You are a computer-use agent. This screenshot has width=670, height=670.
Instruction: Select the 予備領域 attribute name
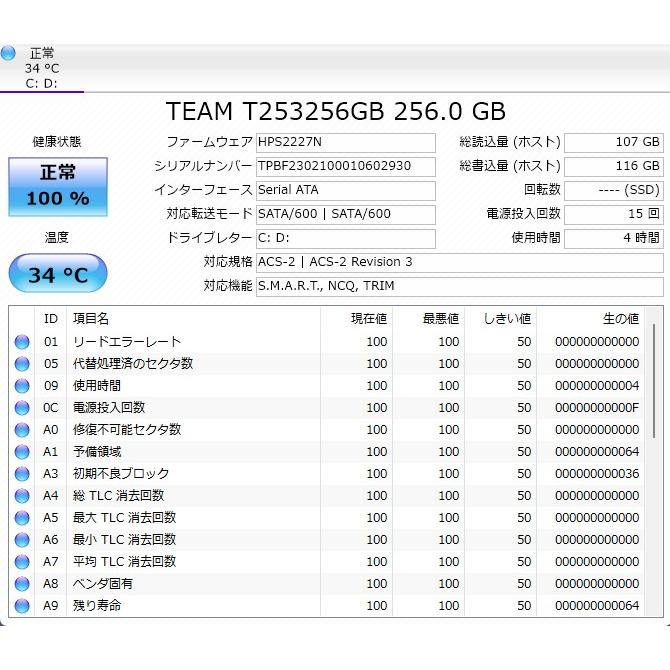97,452
